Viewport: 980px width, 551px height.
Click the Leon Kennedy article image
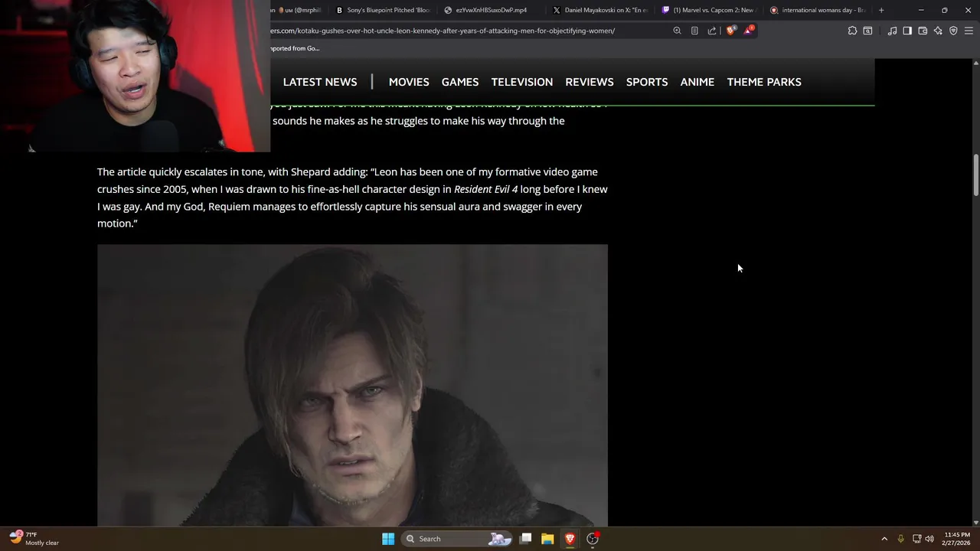click(x=352, y=385)
